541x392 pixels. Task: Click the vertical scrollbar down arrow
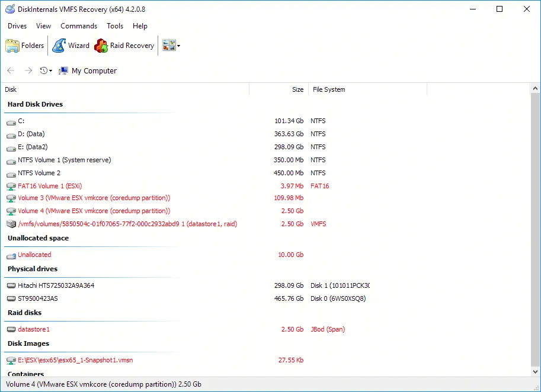click(536, 371)
